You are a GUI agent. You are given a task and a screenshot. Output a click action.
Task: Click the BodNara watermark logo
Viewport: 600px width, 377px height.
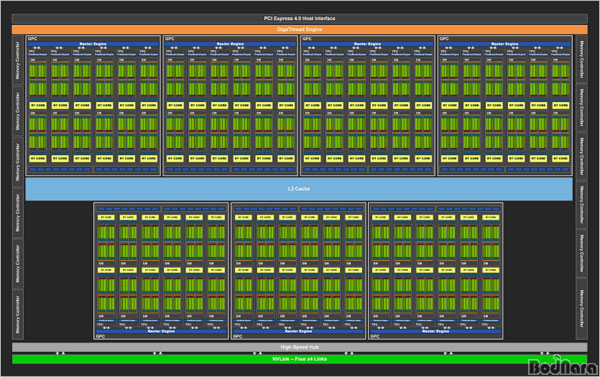pyautogui.click(x=563, y=366)
